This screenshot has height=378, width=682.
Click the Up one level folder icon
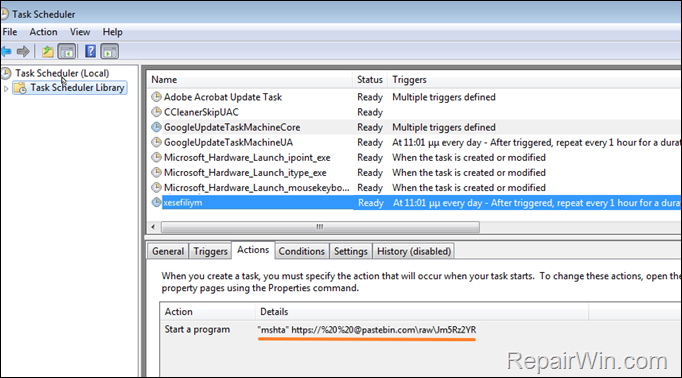47,51
